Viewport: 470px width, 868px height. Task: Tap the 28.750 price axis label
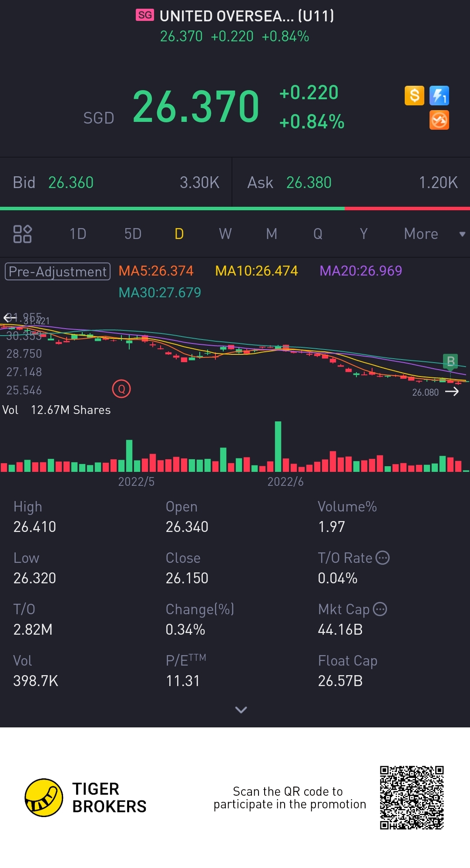tap(24, 353)
